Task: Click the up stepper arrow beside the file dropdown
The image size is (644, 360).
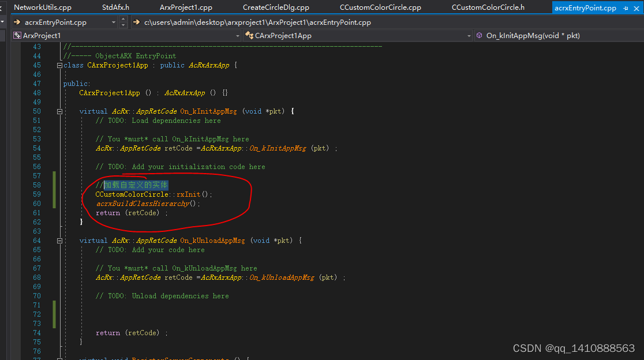Action: click(x=123, y=19)
